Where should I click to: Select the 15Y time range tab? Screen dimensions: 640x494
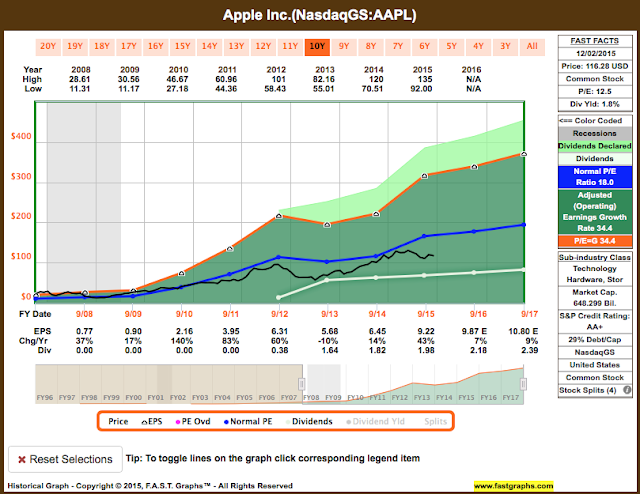[182, 47]
